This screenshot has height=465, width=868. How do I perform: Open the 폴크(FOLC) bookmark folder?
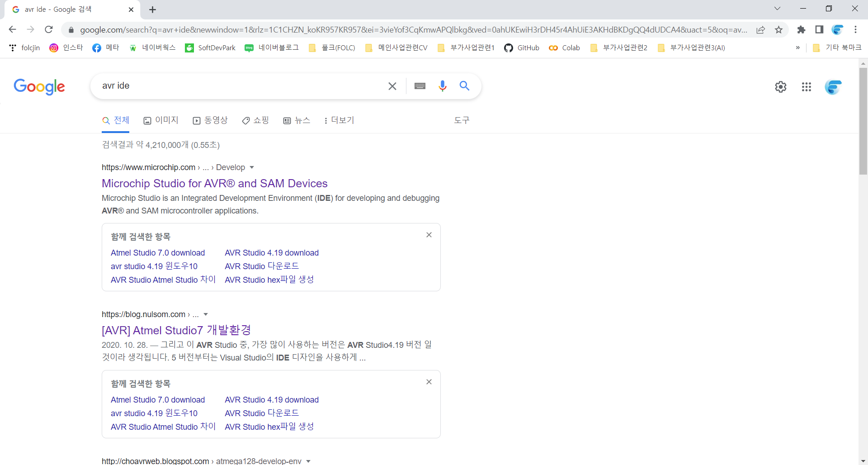332,48
